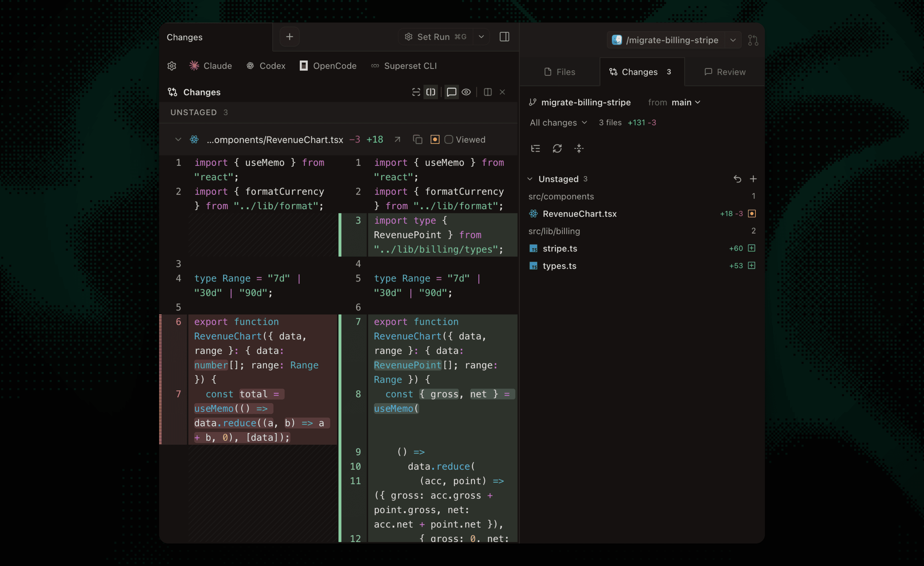Screen dimensions: 924x566
Task: Select stripe.ts in the changes list
Action: [x=642, y=248]
